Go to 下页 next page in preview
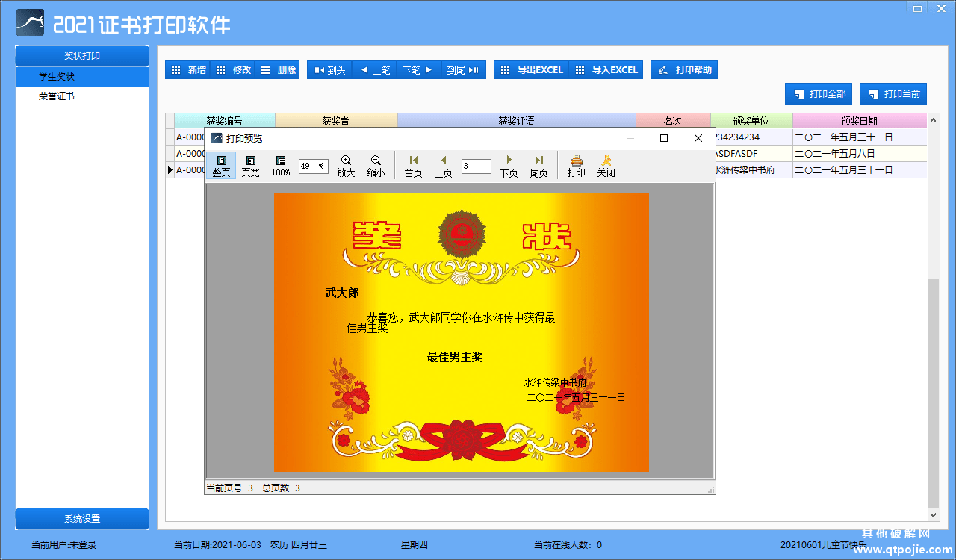956x560 pixels. click(509, 166)
